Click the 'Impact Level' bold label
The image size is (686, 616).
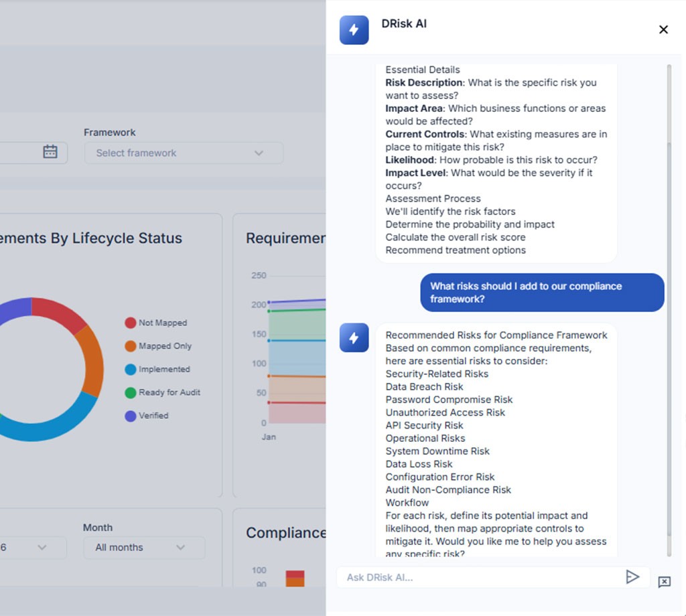[415, 173]
